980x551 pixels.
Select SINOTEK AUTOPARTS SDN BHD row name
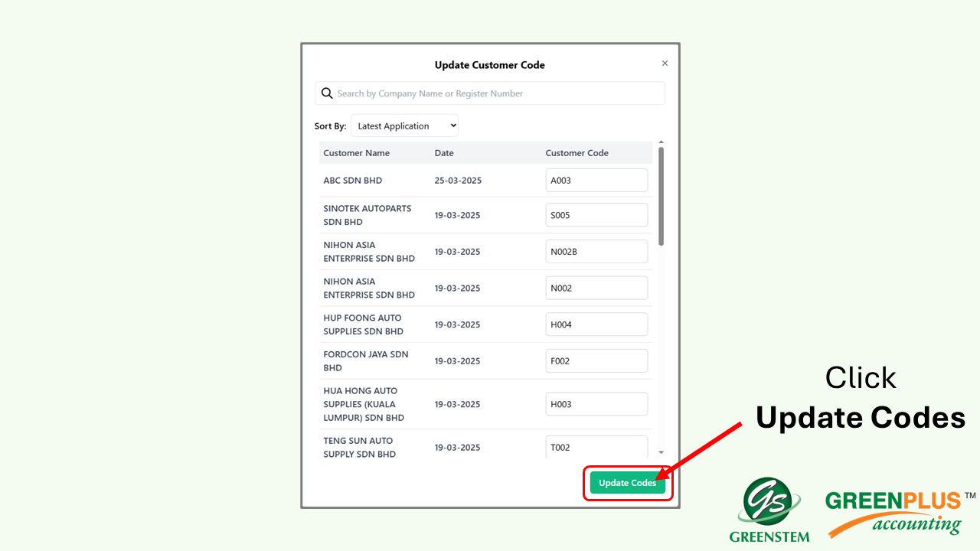pyautogui.click(x=367, y=215)
